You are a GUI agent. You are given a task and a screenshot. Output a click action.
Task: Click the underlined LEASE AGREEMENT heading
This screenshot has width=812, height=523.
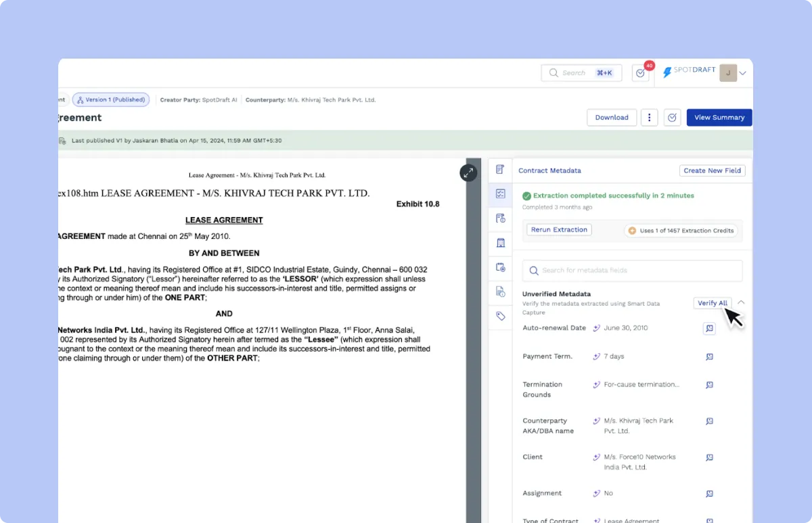[224, 221]
